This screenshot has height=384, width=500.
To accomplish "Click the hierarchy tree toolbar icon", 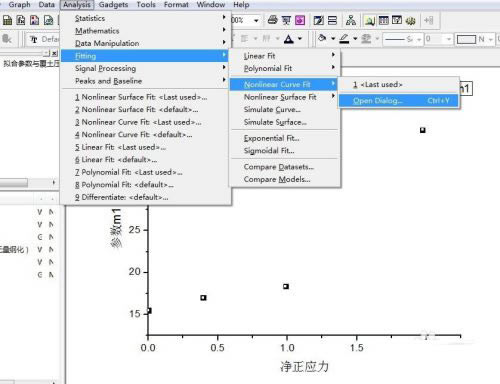I will click(x=350, y=20).
